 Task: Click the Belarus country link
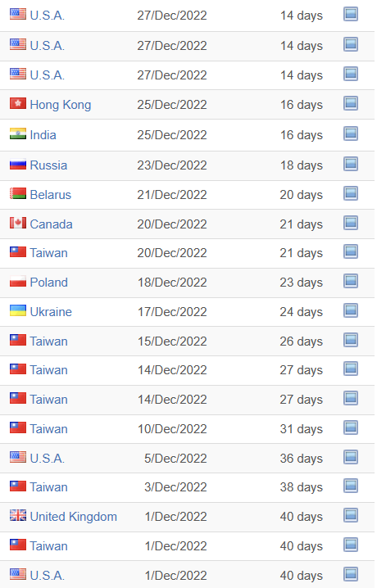[51, 195]
